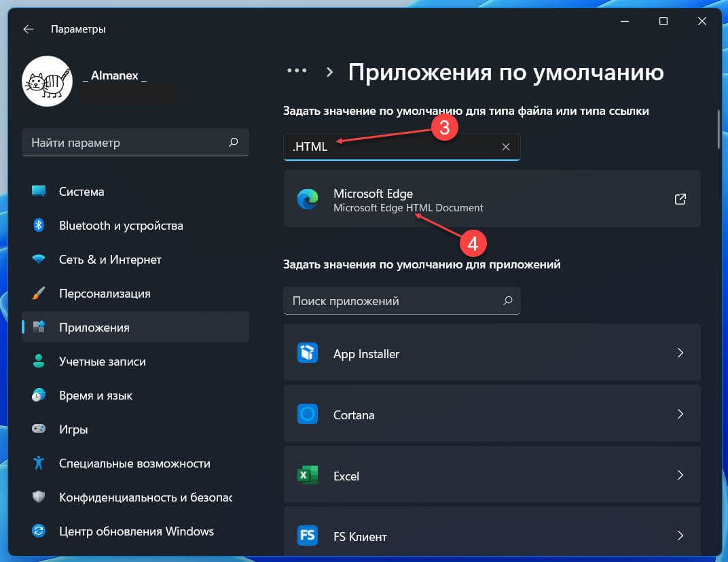Click the Bluetooth icon in sidebar
Image resolution: width=728 pixels, height=562 pixels.
(39, 225)
